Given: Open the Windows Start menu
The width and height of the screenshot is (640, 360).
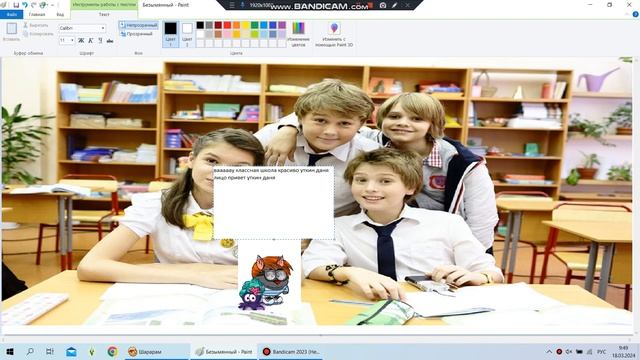Looking at the screenshot, I should [10, 351].
